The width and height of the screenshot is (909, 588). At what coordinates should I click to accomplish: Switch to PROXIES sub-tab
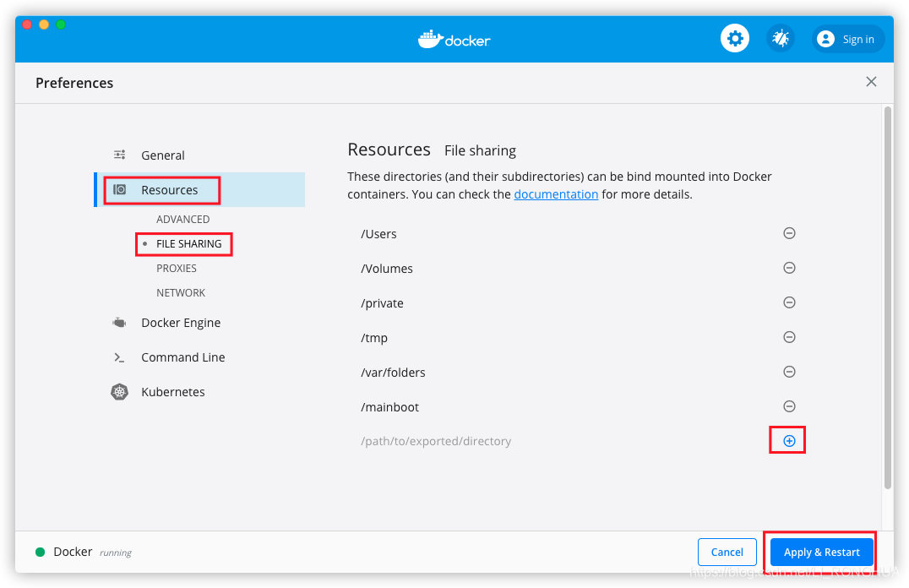tap(177, 269)
